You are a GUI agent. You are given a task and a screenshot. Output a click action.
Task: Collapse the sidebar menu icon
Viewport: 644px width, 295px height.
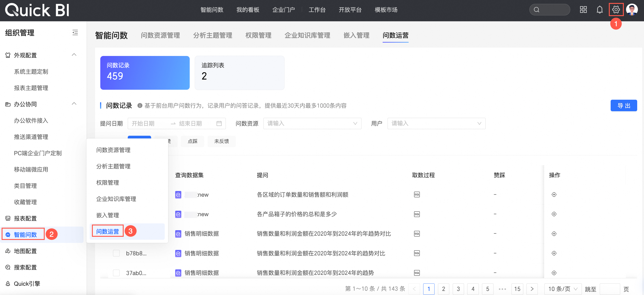click(x=75, y=33)
